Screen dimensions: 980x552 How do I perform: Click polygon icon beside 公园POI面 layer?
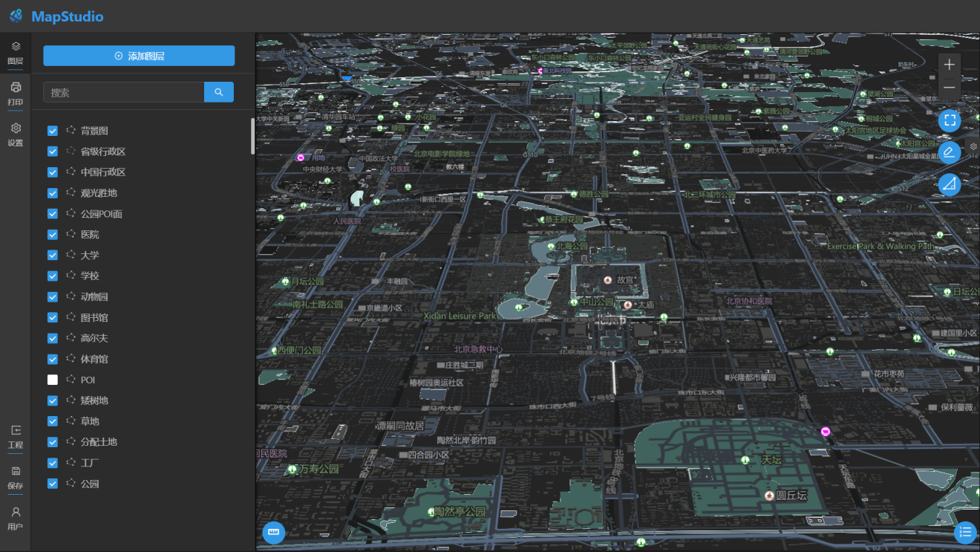click(71, 214)
